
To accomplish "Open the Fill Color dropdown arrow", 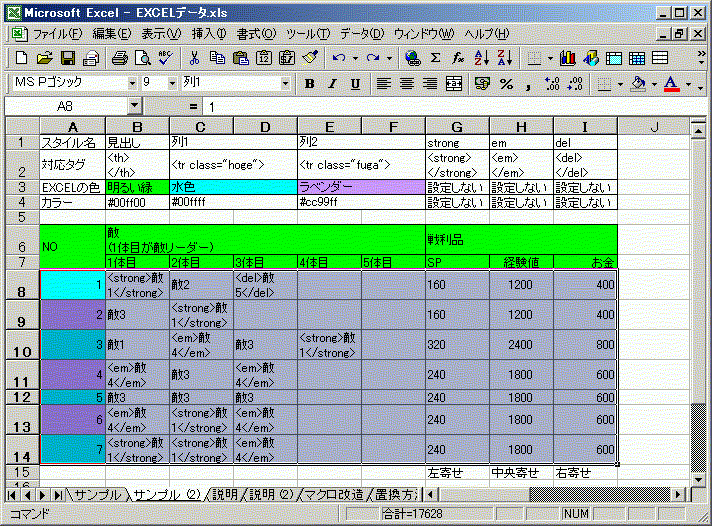I will pos(654,84).
